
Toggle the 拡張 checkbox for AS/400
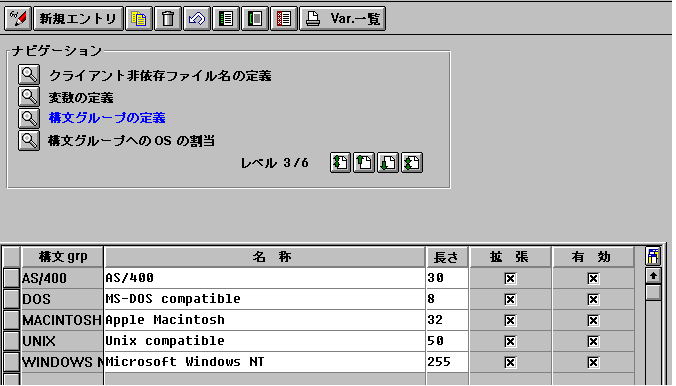tap(510, 279)
